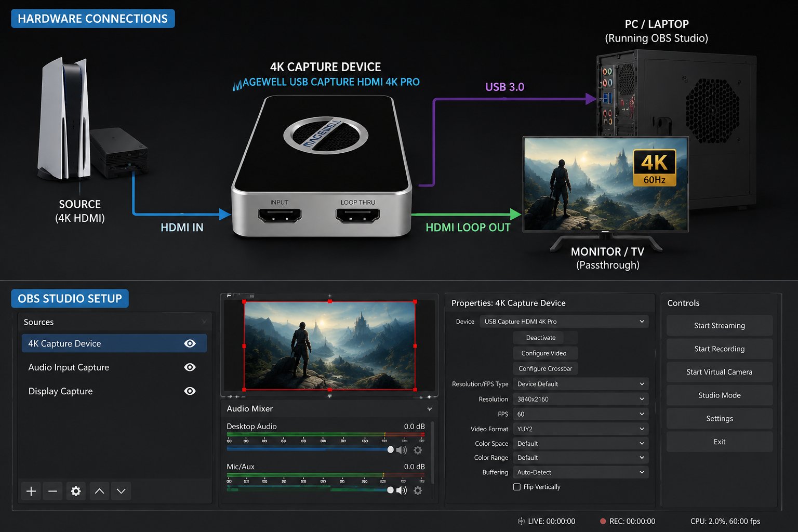Image resolution: width=798 pixels, height=532 pixels.
Task: Click the OBS preview canvas image
Action: coord(329,345)
